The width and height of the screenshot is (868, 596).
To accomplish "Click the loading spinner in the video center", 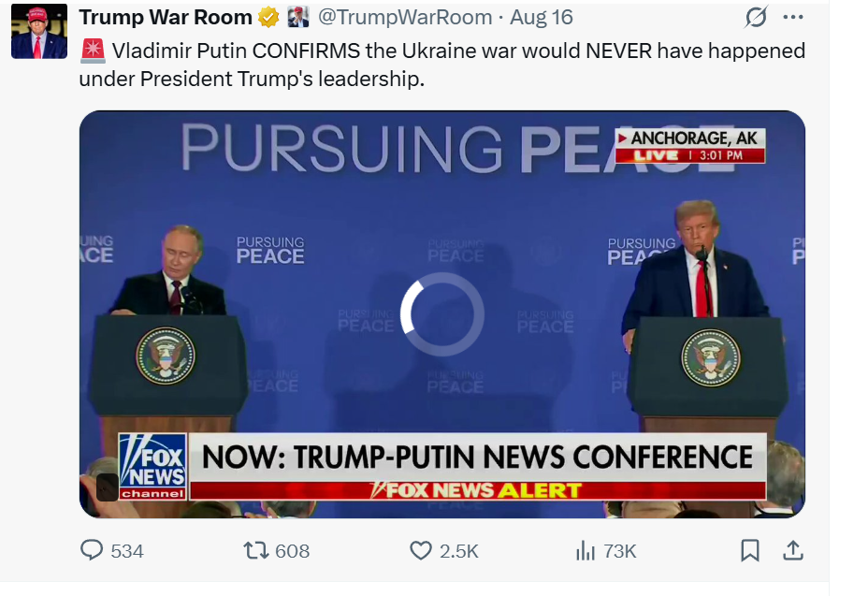I will coord(441,315).
